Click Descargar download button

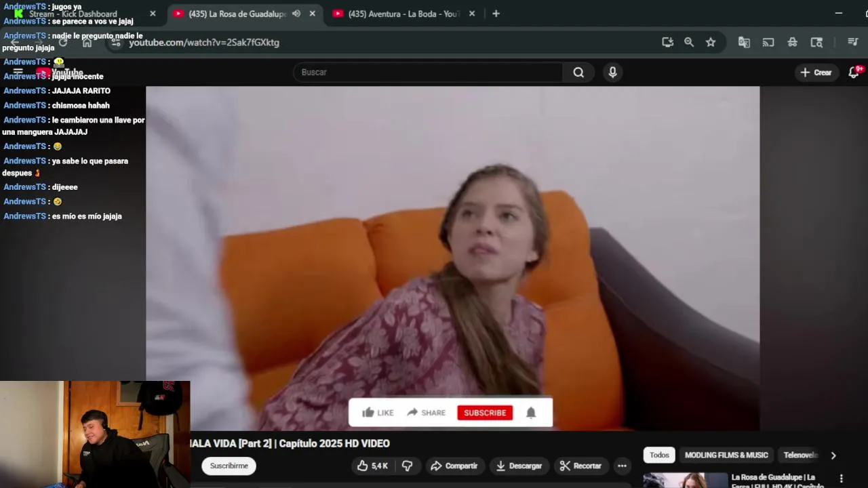[519, 466]
